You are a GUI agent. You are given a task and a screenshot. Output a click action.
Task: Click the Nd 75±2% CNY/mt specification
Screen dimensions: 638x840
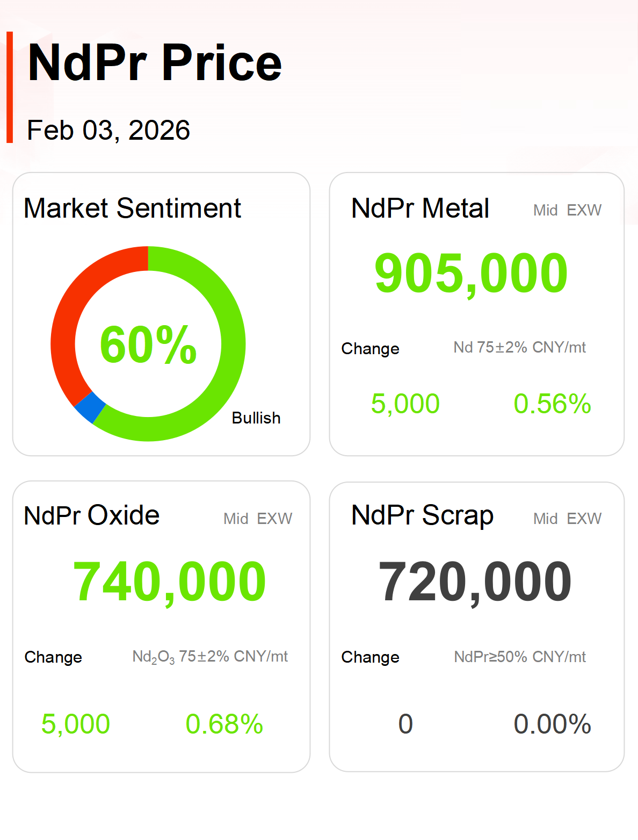pos(519,348)
